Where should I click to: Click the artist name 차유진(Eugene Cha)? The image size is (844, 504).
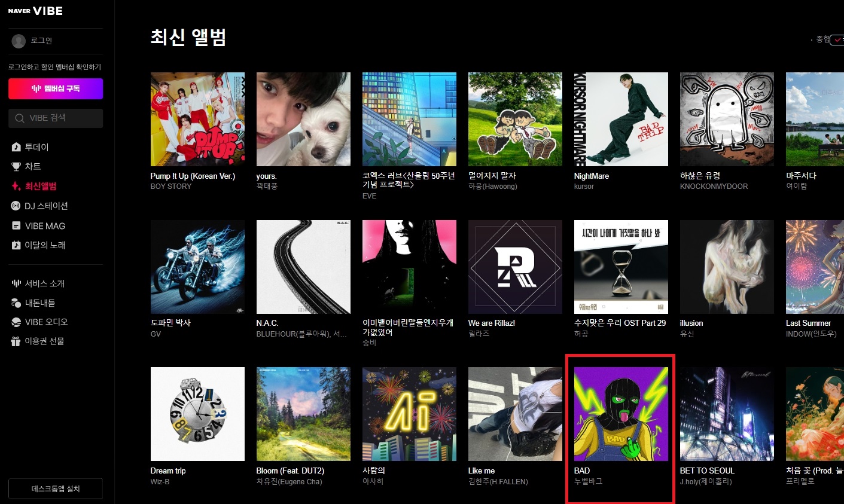point(289,482)
